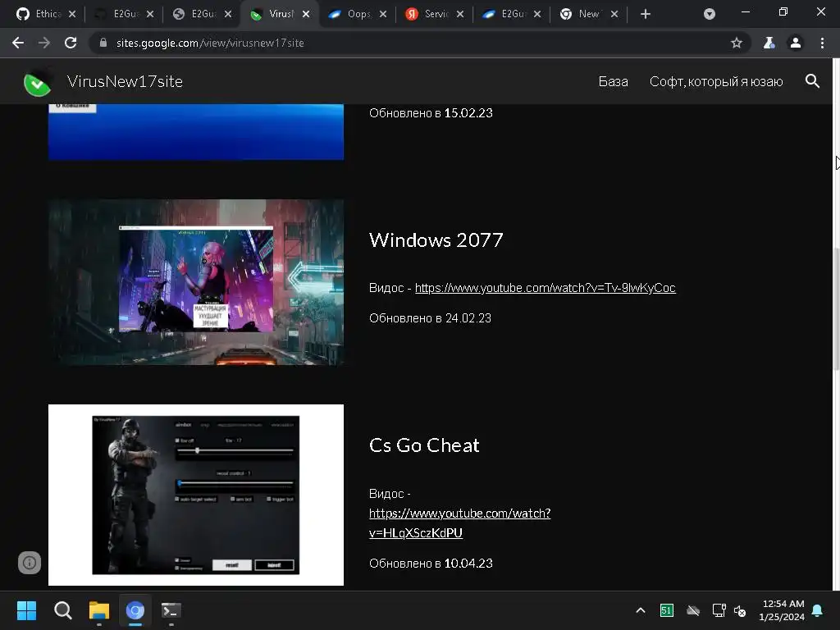
Task: Click the Windows 2077 preview image
Action: tap(195, 282)
